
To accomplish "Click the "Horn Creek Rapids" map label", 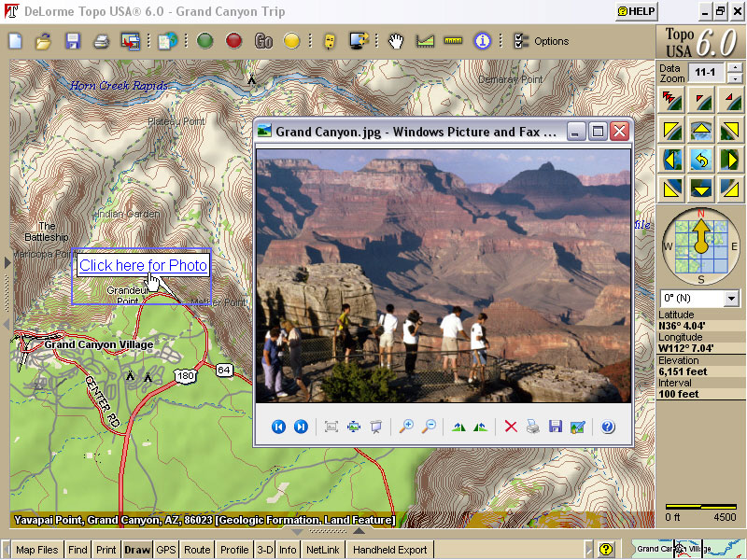I will [119, 86].
